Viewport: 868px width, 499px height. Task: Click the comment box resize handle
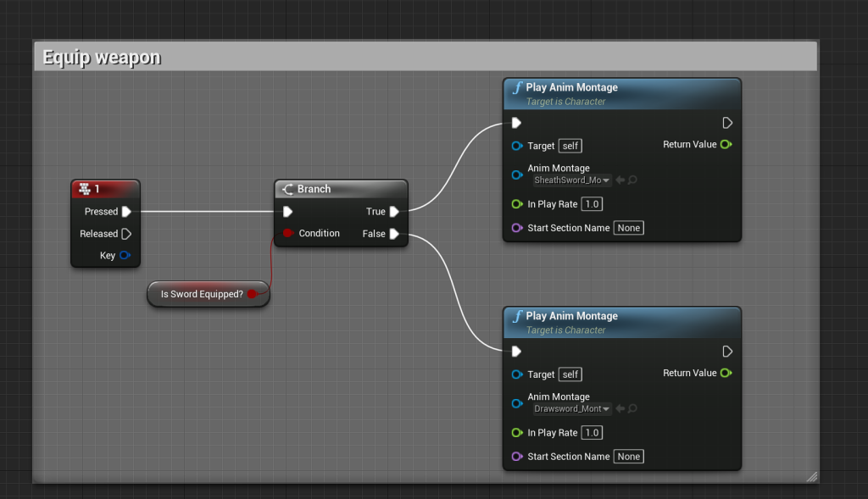pos(811,477)
